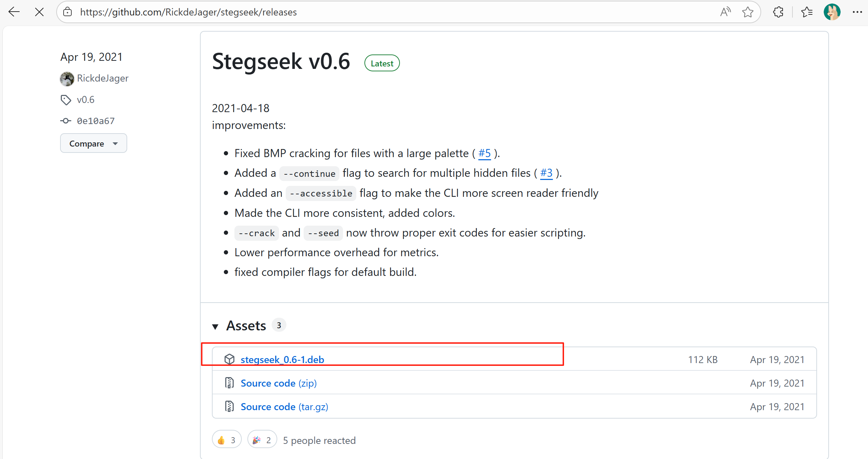Screen dimensions: 868x459
Task: Click the zip file icon for Source code
Action: point(229,383)
